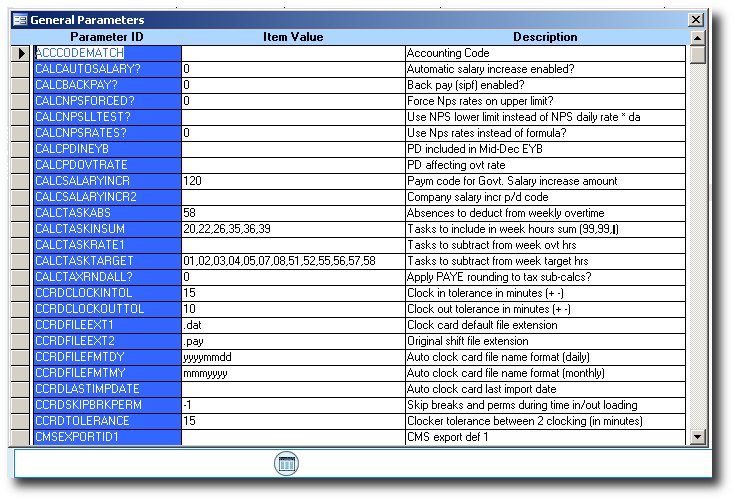The width and height of the screenshot is (735, 501).
Task: Click the CALCTASKTARGET item value field
Action: (x=292, y=261)
